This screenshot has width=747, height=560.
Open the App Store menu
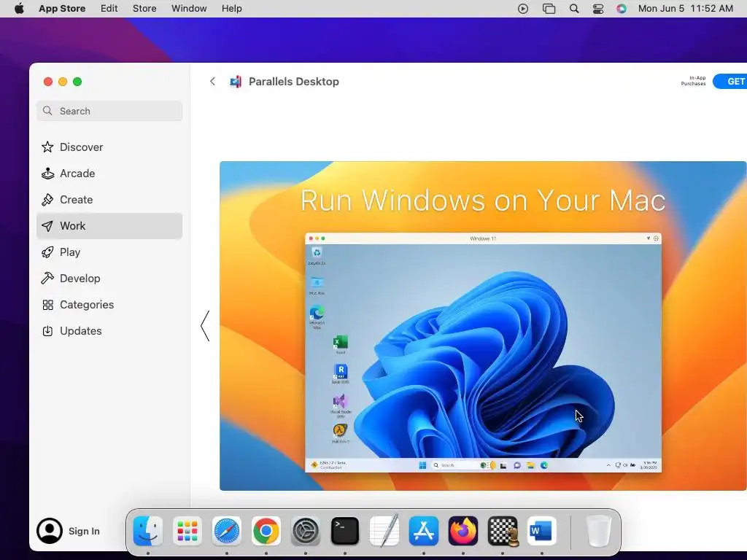62,9
